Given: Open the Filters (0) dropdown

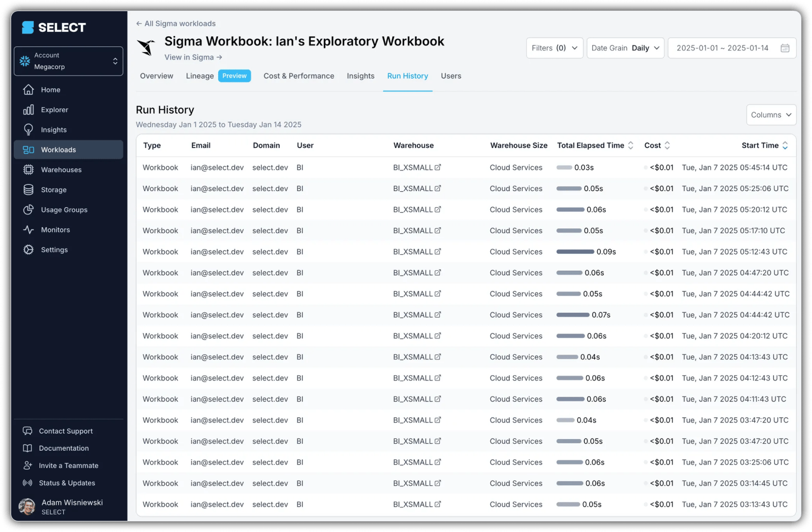Looking at the screenshot, I should tap(555, 48).
